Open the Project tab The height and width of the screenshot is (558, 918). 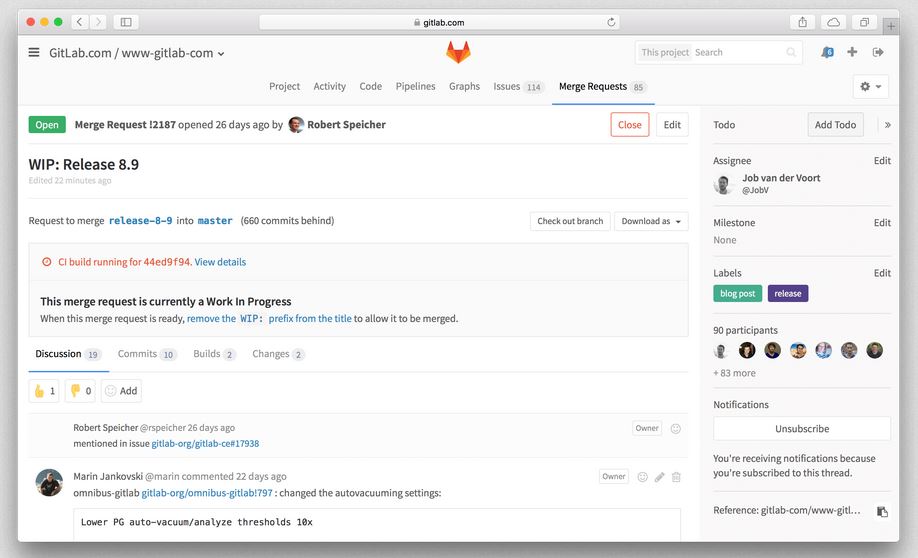pos(285,86)
